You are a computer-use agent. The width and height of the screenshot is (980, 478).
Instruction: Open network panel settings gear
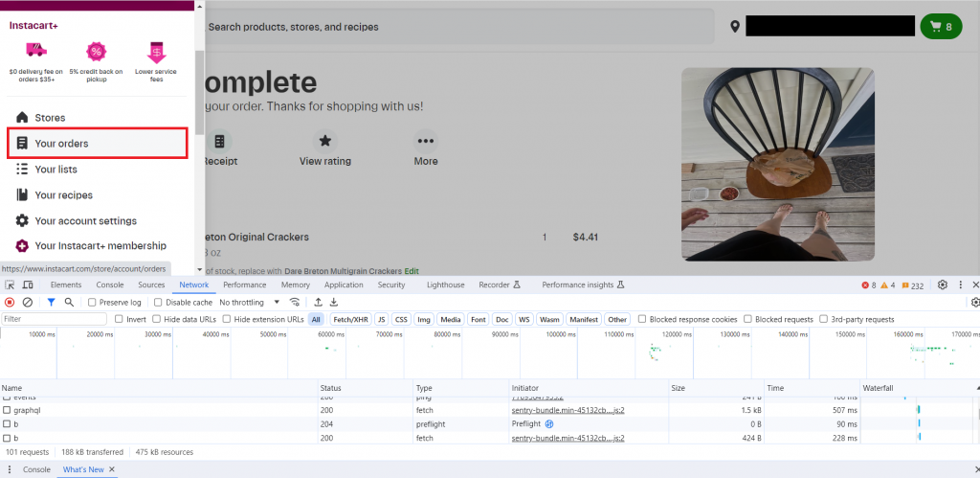(x=975, y=302)
